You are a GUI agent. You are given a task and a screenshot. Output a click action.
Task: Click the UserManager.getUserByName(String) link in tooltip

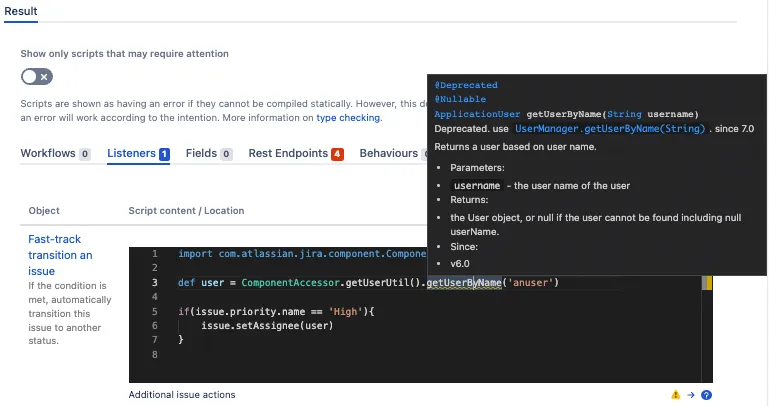coord(610,128)
